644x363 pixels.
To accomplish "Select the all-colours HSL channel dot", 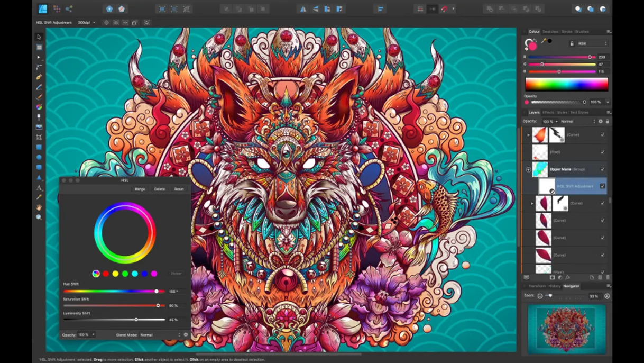I will [x=96, y=274].
